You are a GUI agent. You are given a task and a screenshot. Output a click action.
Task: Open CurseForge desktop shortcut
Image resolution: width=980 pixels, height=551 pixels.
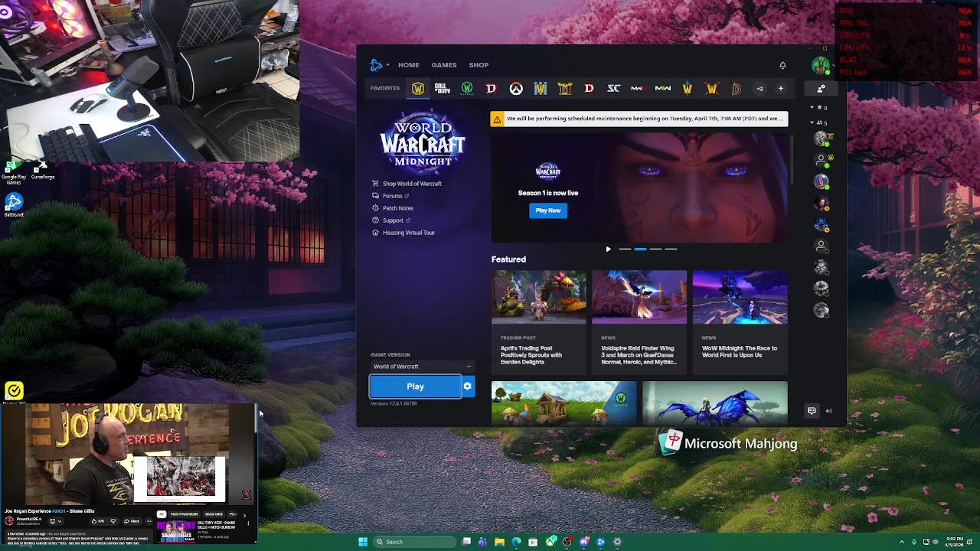point(42,169)
